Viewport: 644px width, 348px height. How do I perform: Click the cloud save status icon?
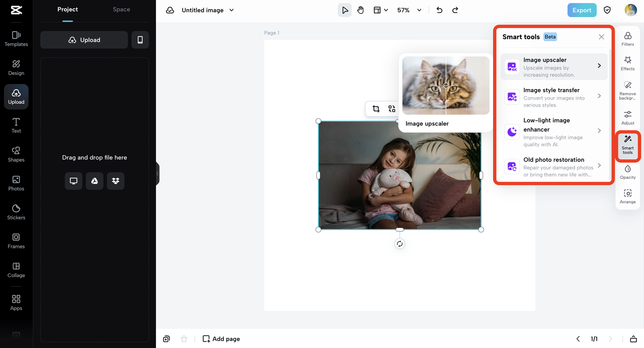(x=170, y=10)
